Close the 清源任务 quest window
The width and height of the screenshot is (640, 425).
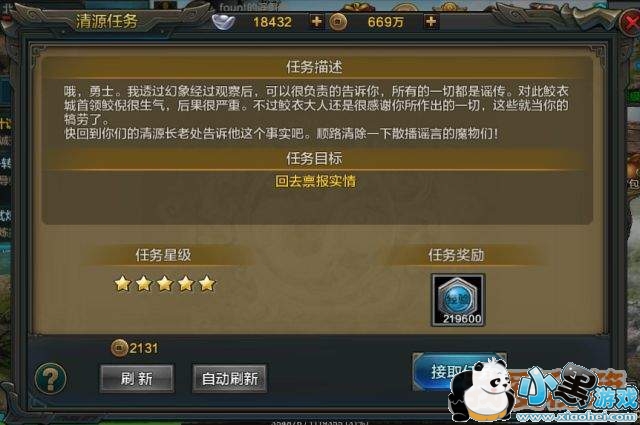(629, 22)
